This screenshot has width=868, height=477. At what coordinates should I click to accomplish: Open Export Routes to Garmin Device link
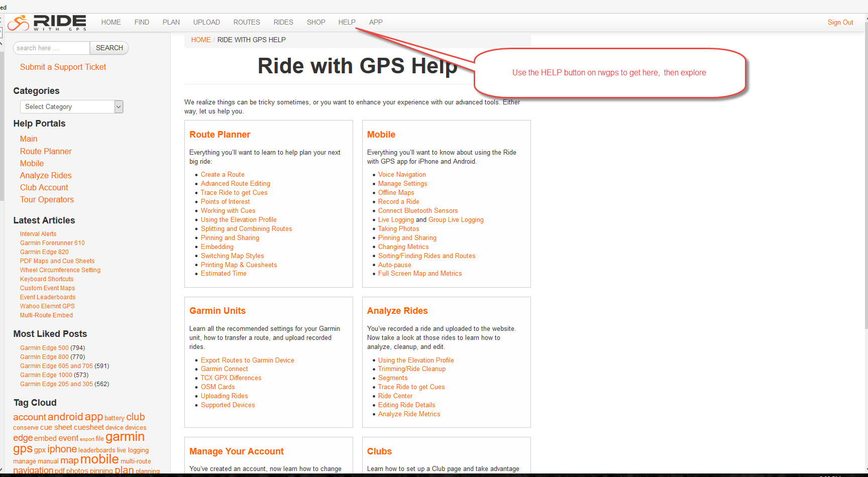247,361
